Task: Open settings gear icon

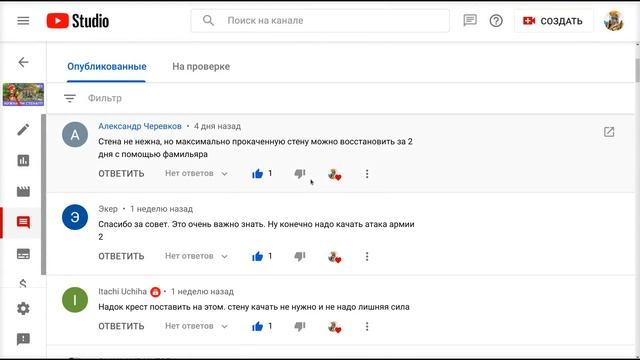Action: [23, 308]
